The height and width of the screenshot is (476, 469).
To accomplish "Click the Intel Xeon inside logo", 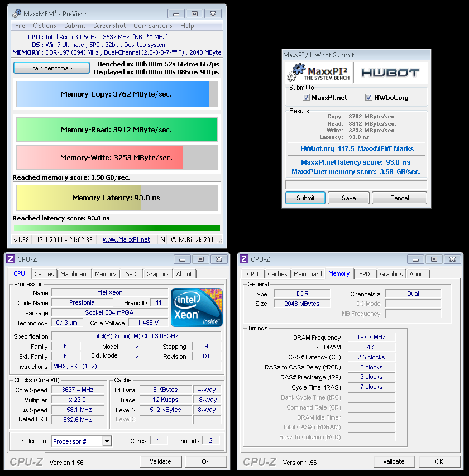I will pyautogui.click(x=197, y=307).
